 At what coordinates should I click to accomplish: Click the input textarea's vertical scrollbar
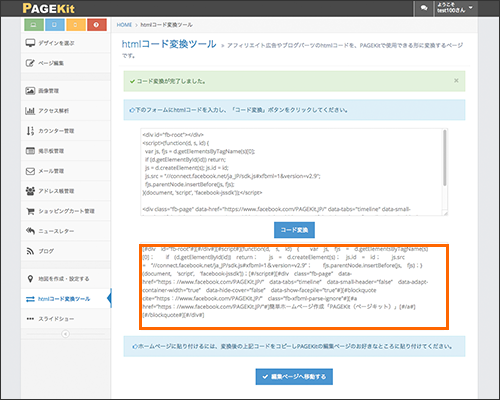click(x=445, y=158)
